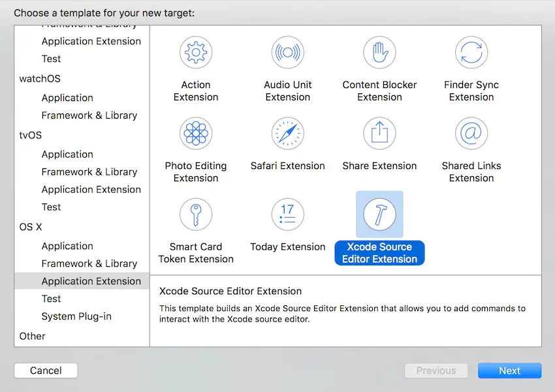555x392 pixels.
Task: Click the description title 'Xcode Source Editor Extension'
Action: tap(230, 291)
